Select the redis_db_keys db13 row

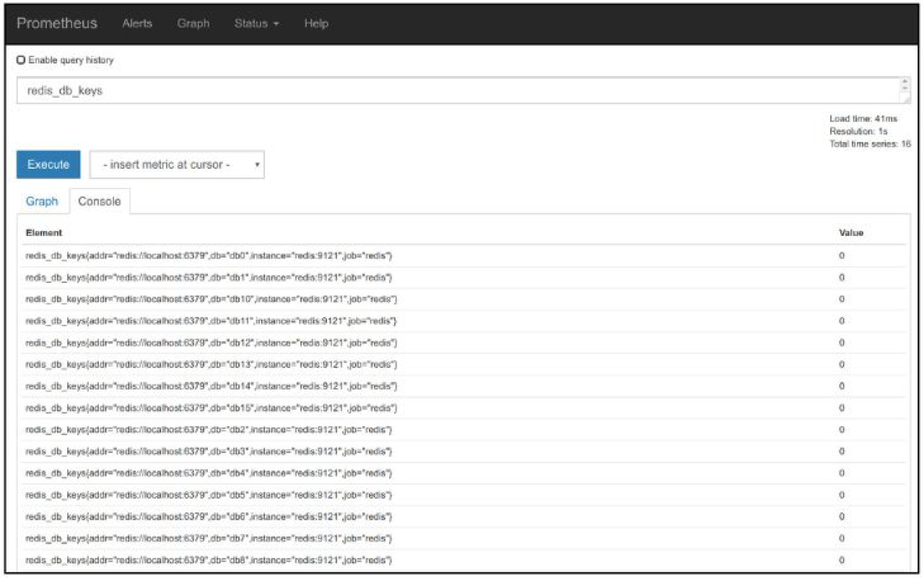(462, 364)
